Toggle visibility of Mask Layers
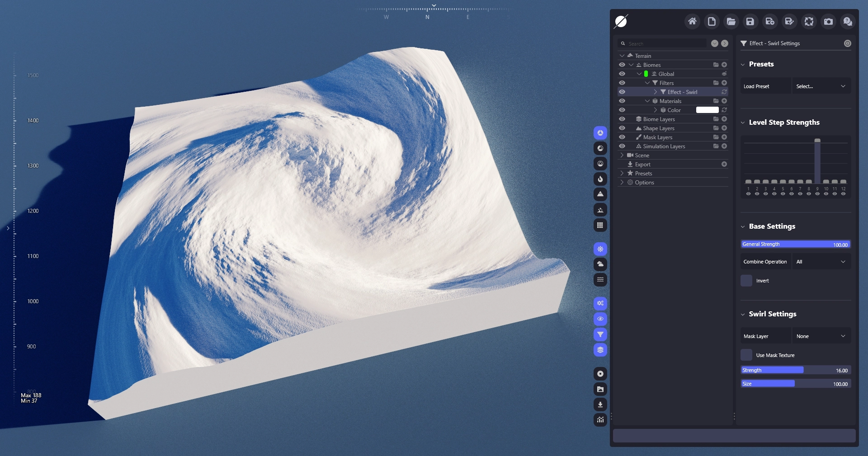 coord(622,137)
